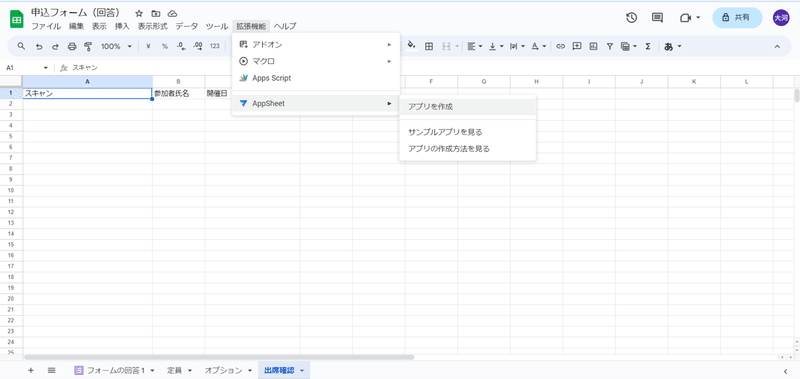
Task: Expand the アドオン submenu
Action: (316, 45)
